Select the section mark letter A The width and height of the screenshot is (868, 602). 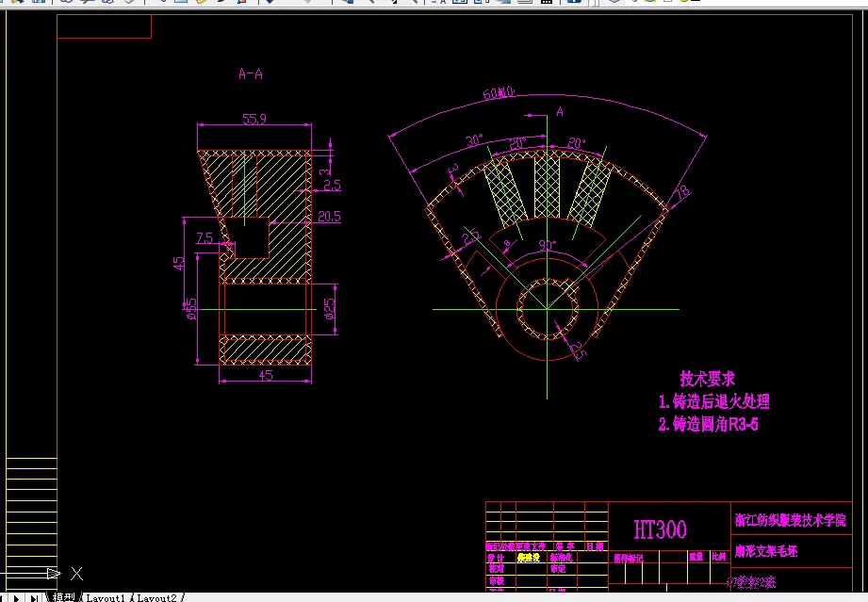click(560, 112)
